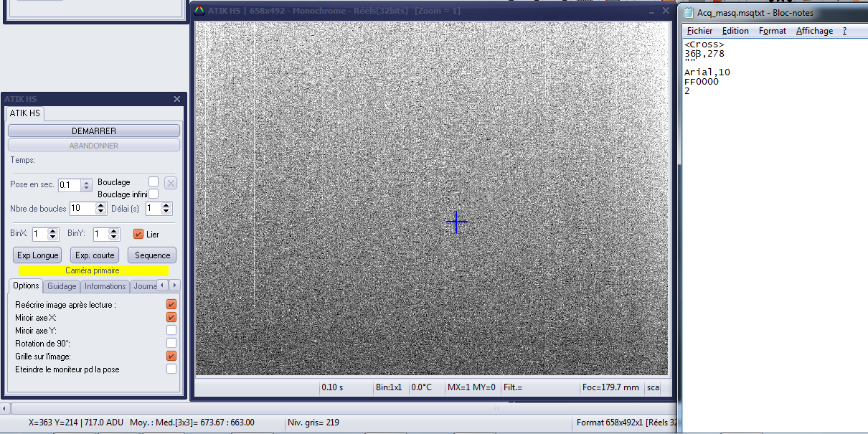Click the Notepad document icon in title bar
The width and height of the screenshot is (868, 434).
[689, 13]
